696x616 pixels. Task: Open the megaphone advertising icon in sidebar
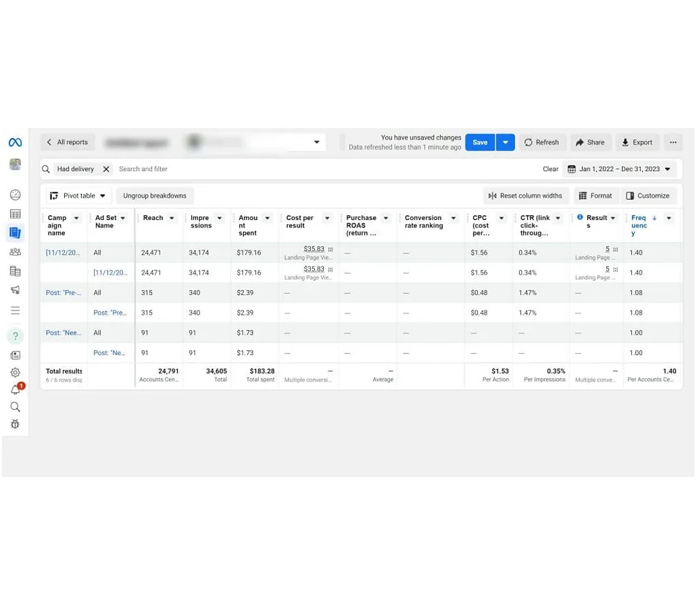point(15,290)
